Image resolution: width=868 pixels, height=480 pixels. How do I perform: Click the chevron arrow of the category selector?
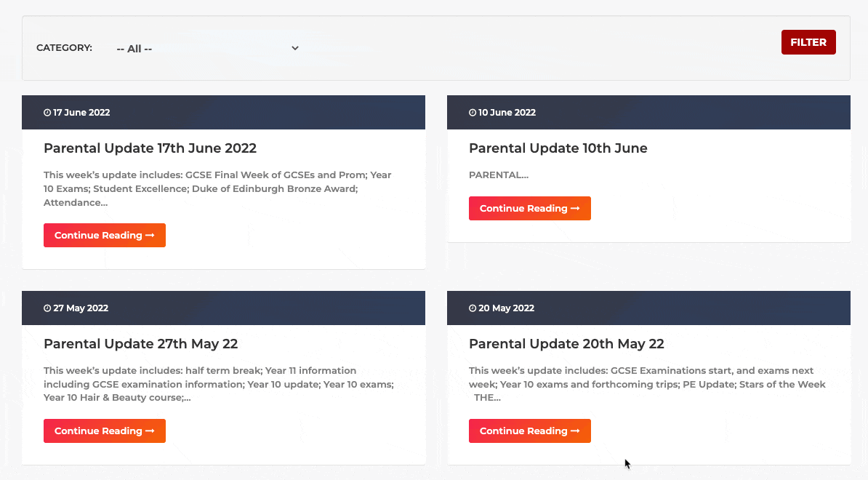[x=295, y=48]
